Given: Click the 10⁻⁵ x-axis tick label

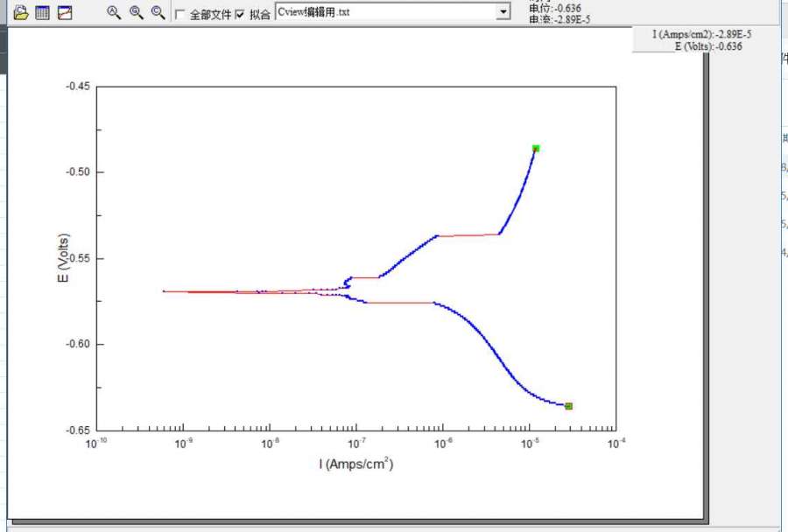Looking at the screenshot, I should tap(530, 444).
